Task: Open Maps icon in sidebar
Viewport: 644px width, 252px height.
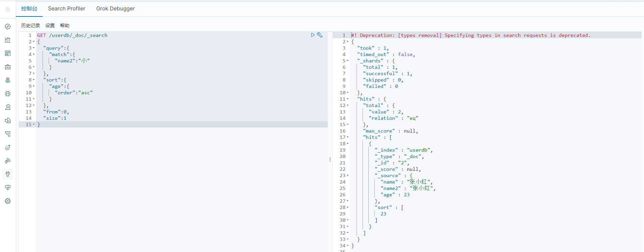Action: tap(8, 80)
